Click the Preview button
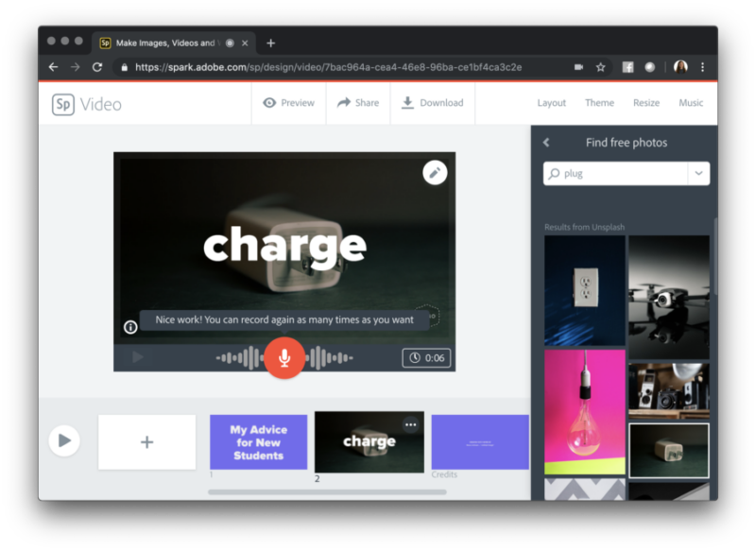 click(288, 103)
